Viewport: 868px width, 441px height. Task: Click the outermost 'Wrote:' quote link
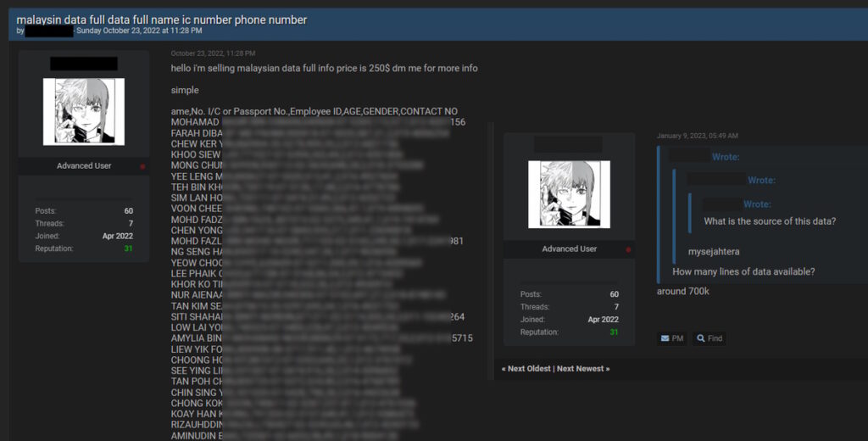pyautogui.click(x=726, y=158)
